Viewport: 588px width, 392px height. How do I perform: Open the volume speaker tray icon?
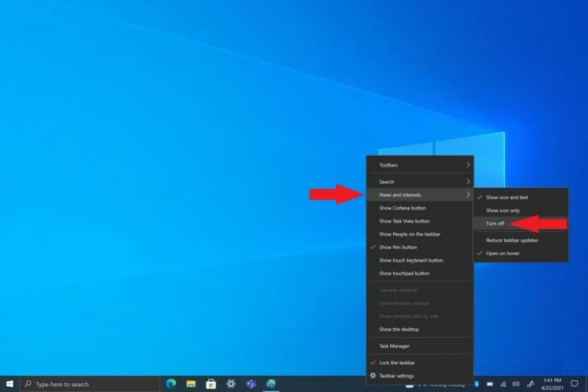pyautogui.click(x=516, y=384)
